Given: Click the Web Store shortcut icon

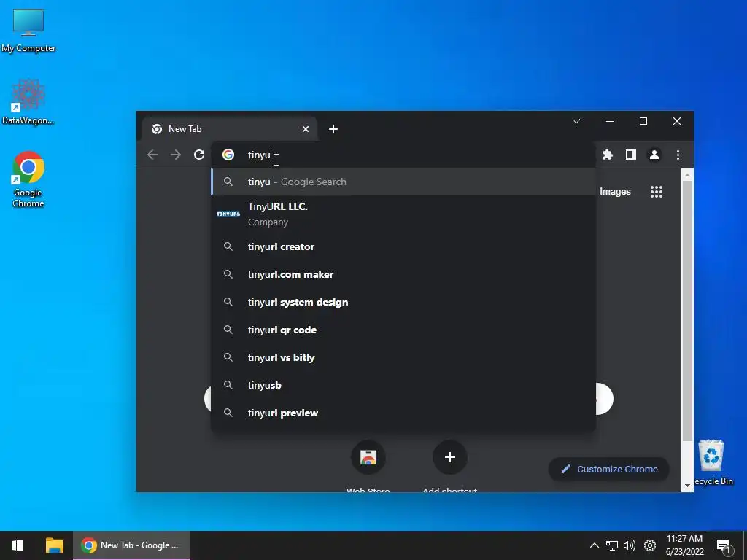Looking at the screenshot, I should point(368,457).
